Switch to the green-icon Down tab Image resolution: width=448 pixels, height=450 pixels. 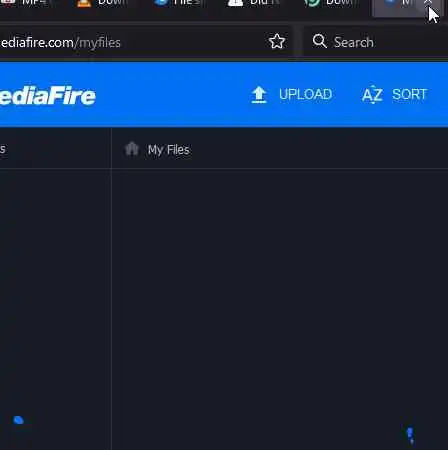[x=331, y=3]
